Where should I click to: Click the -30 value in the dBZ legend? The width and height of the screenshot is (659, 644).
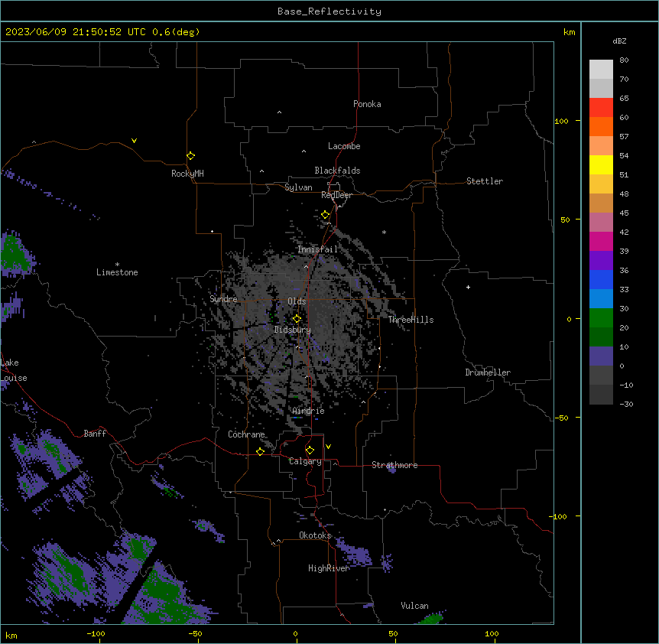coord(626,404)
